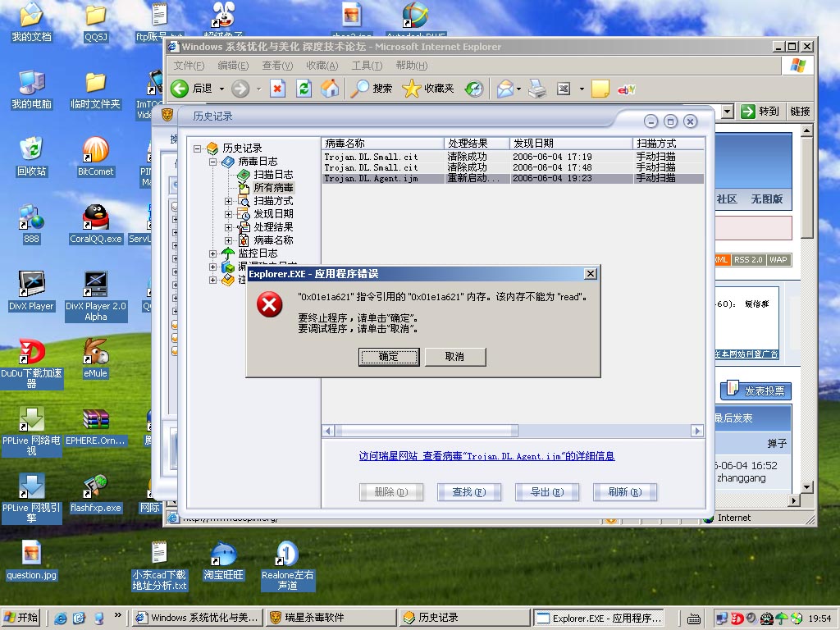Open Back button history dropdown arrow
This screenshot has height=630, width=840.
pyautogui.click(x=221, y=89)
